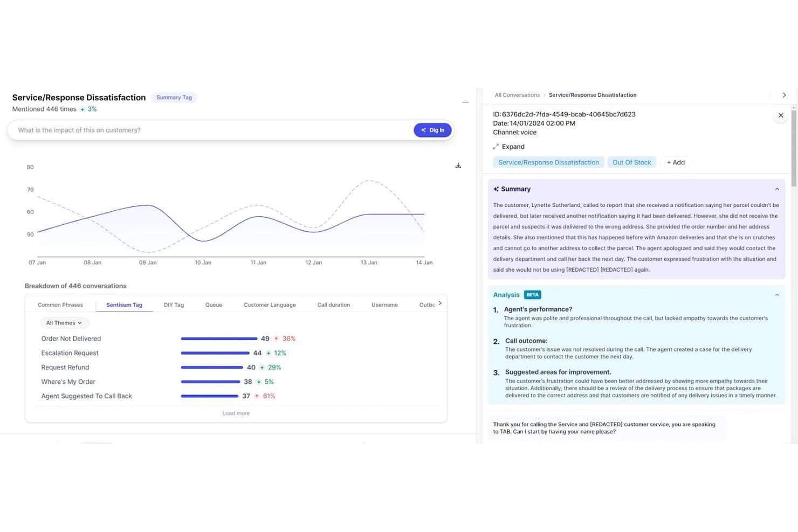The image size is (798, 532).
Task: Click the Dig In button
Action: tap(432, 130)
